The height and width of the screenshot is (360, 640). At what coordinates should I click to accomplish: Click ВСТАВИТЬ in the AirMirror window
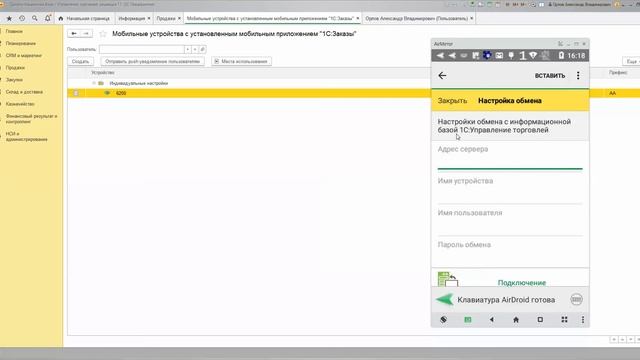pyautogui.click(x=550, y=76)
